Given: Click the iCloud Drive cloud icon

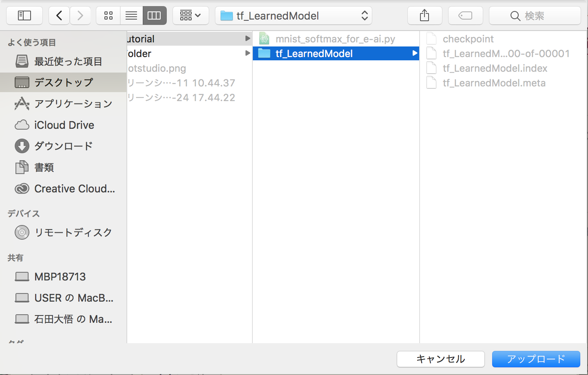Looking at the screenshot, I should coord(22,125).
